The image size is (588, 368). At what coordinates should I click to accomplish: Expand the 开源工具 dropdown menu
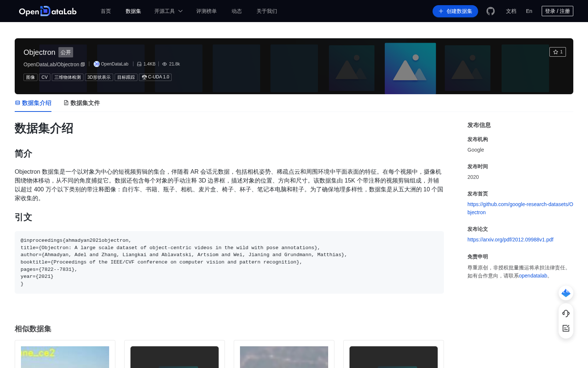(x=168, y=11)
